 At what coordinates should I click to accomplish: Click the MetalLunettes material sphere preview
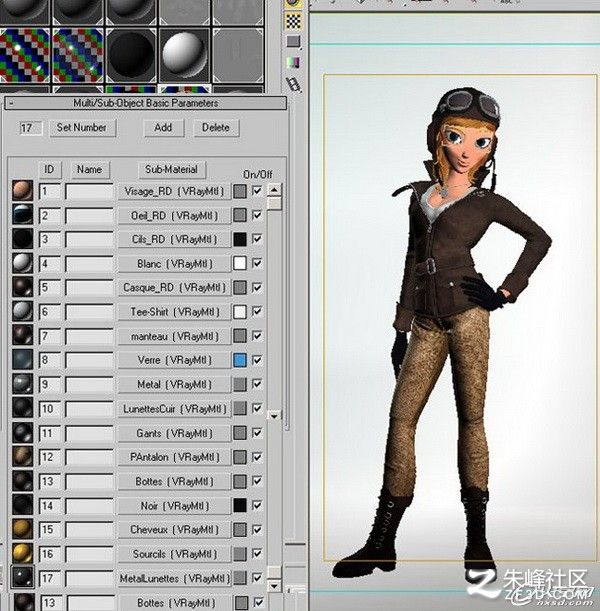coord(23,577)
